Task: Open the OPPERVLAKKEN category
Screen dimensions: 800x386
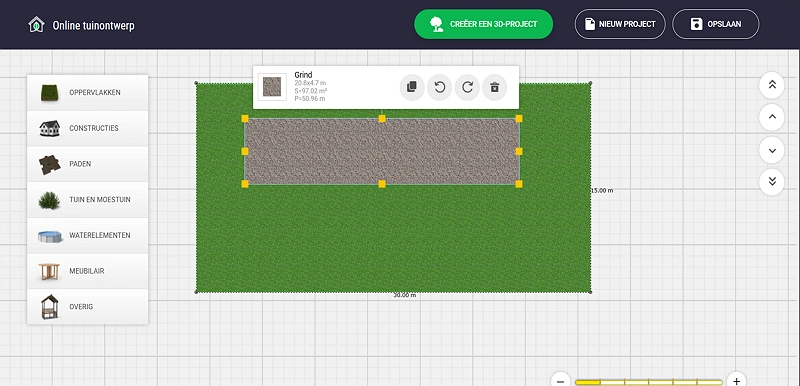Action: pos(87,93)
